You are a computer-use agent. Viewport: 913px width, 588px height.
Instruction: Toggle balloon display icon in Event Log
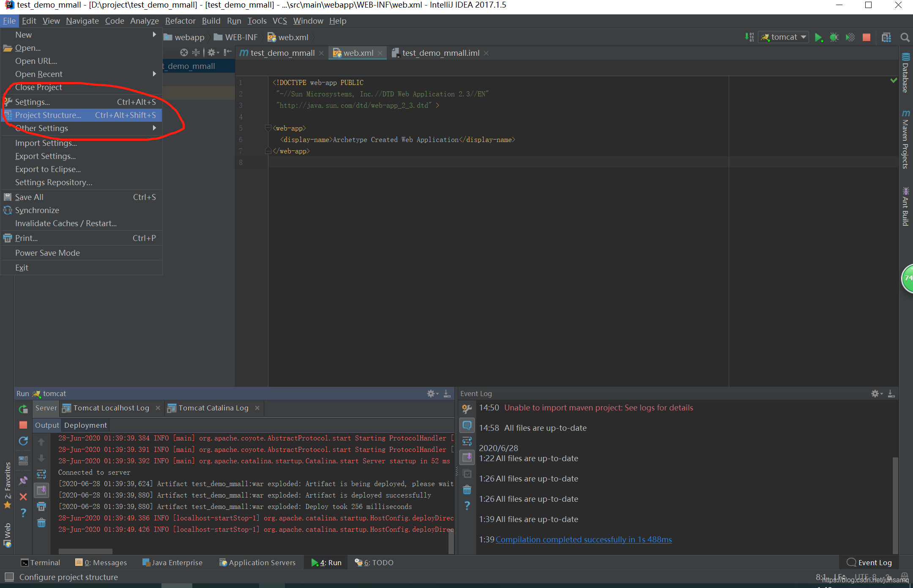coord(467,425)
